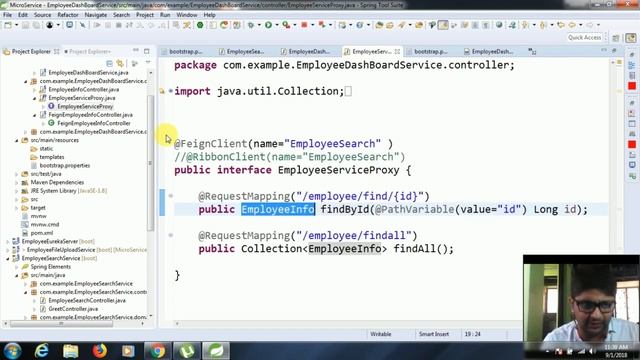Collapse the findById method fold marker
640x360 pixels.
(171, 196)
